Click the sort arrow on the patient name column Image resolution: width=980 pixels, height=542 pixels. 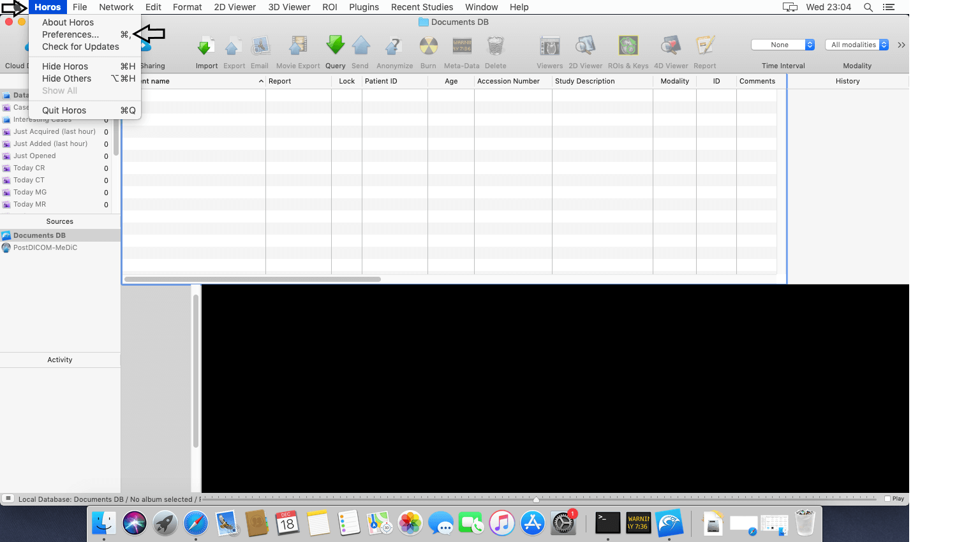(261, 81)
